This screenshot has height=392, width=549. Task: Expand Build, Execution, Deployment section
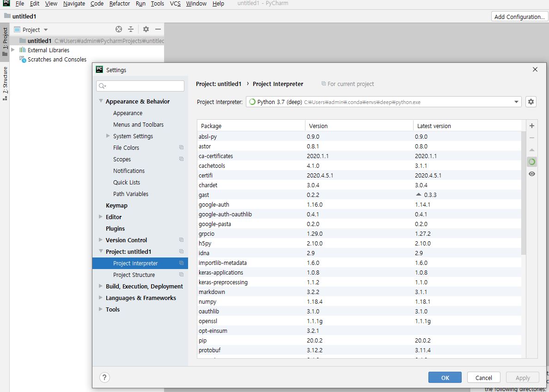pos(101,286)
